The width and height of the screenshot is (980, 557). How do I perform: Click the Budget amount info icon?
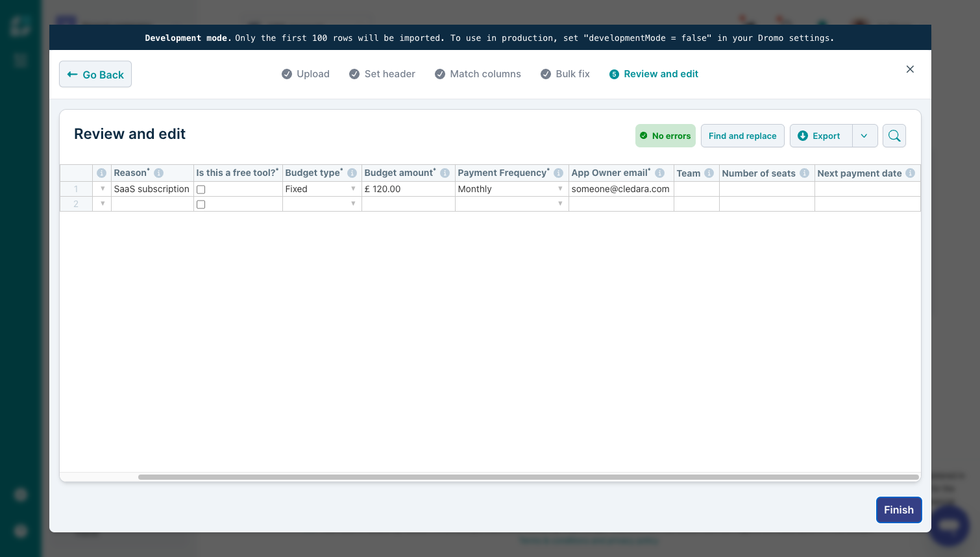[x=445, y=173]
